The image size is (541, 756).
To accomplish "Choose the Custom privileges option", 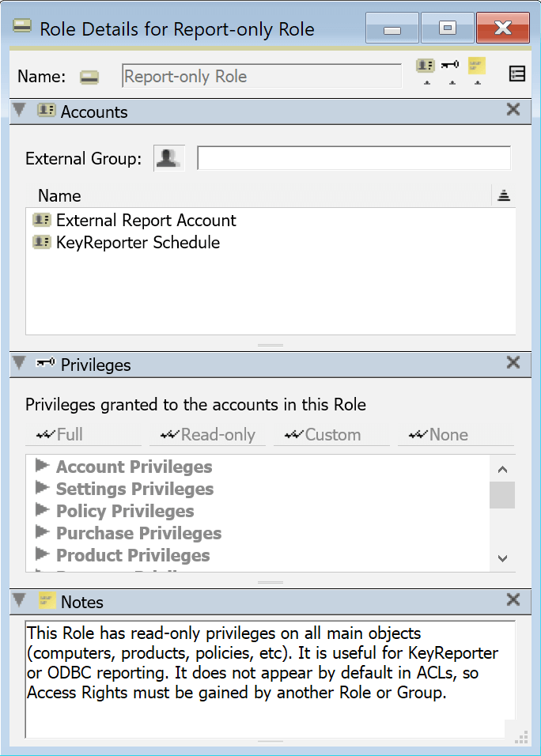I will coord(323,435).
